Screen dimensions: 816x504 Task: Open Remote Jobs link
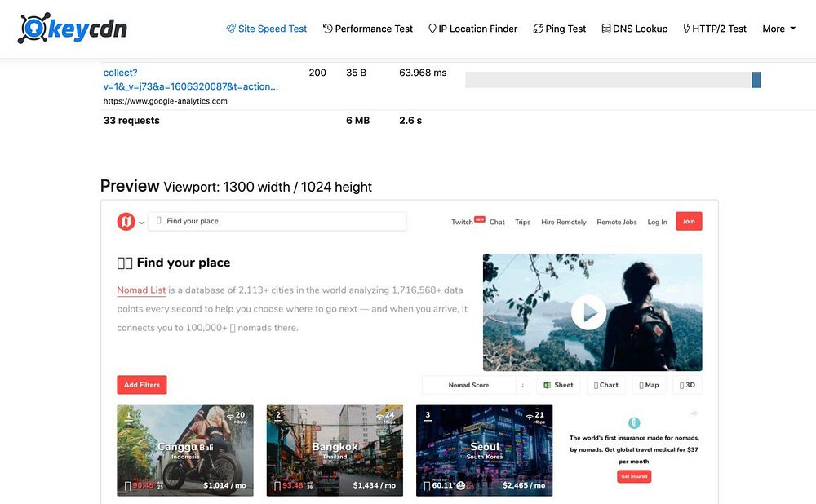coord(617,222)
